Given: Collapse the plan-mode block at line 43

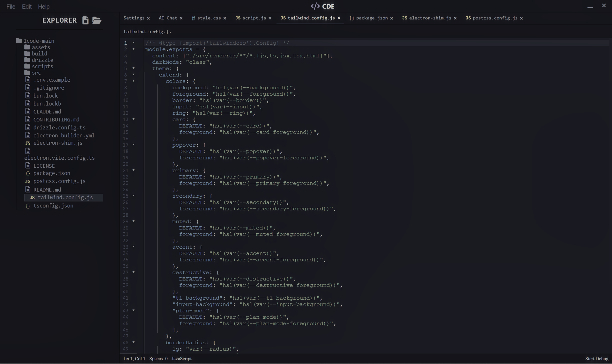Looking at the screenshot, I should coord(134,310).
